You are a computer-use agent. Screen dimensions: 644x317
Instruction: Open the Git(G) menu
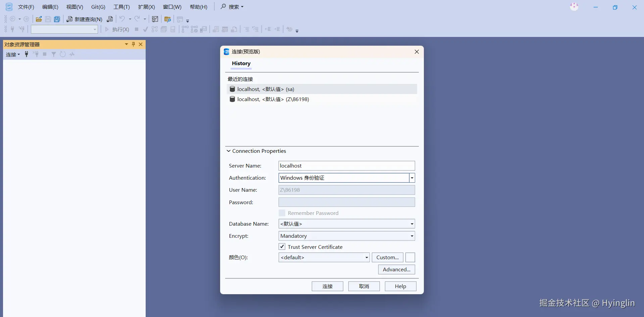(98, 7)
